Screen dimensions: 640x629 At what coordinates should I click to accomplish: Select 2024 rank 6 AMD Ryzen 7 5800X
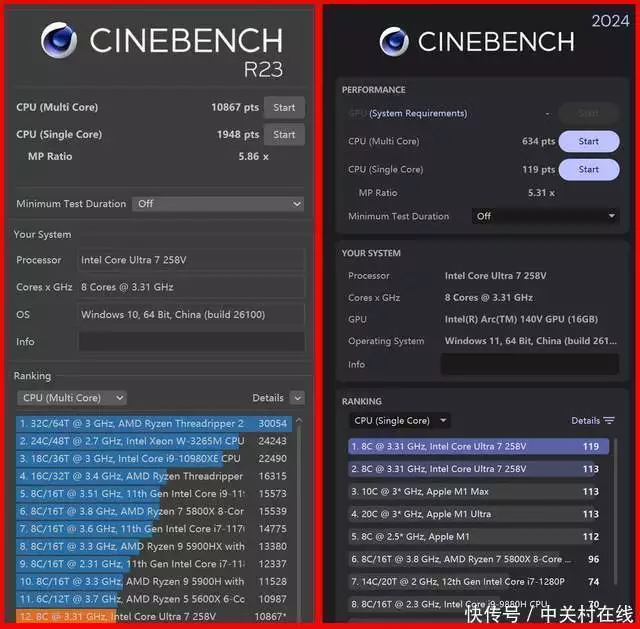coord(478,559)
